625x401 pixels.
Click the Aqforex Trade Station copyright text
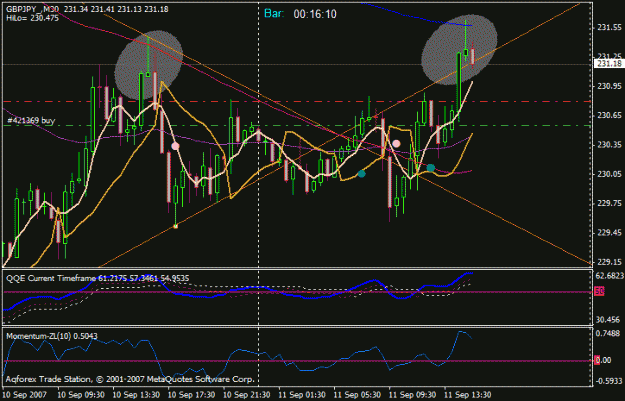(130, 379)
